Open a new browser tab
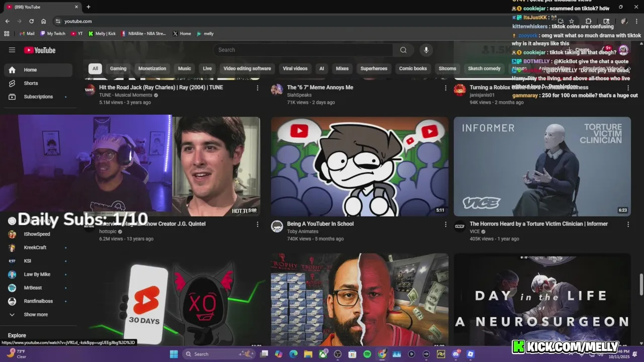The width and height of the screenshot is (644, 362). click(89, 7)
